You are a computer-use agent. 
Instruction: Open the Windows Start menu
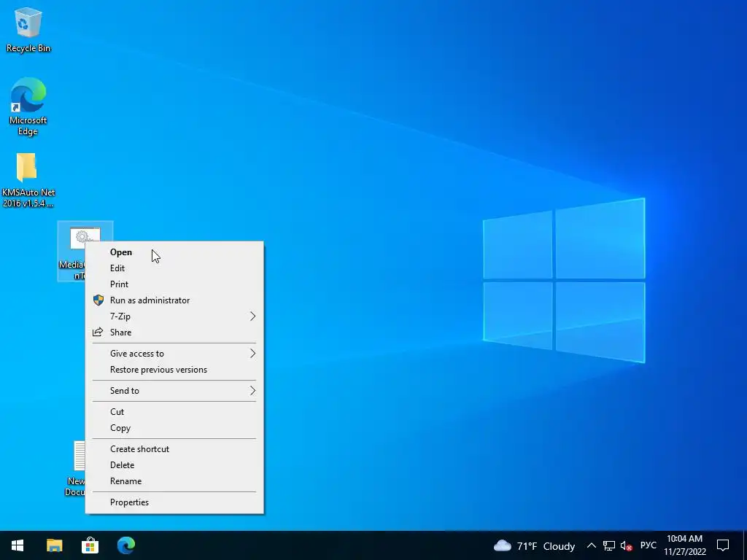[x=18, y=545]
